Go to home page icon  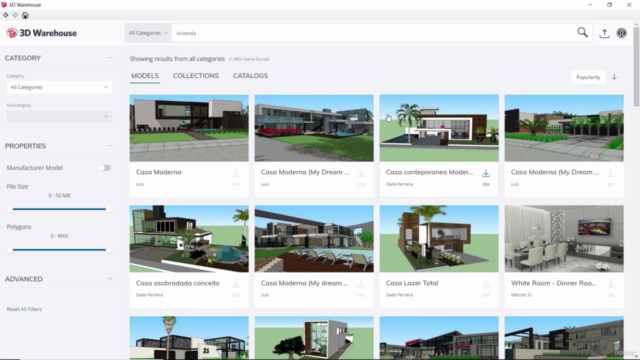[x=25, y=15]
